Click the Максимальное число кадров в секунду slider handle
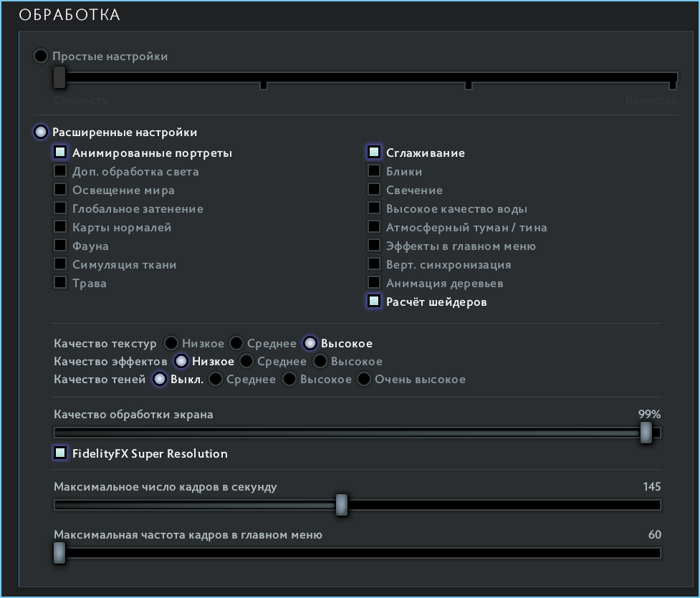700x598 pixels. tap(342, 505)
